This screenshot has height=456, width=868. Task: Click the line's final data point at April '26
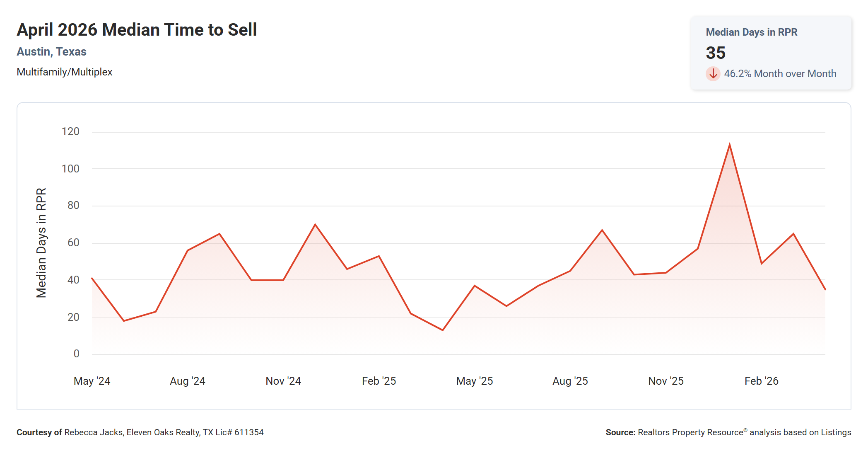click(825, 289)
